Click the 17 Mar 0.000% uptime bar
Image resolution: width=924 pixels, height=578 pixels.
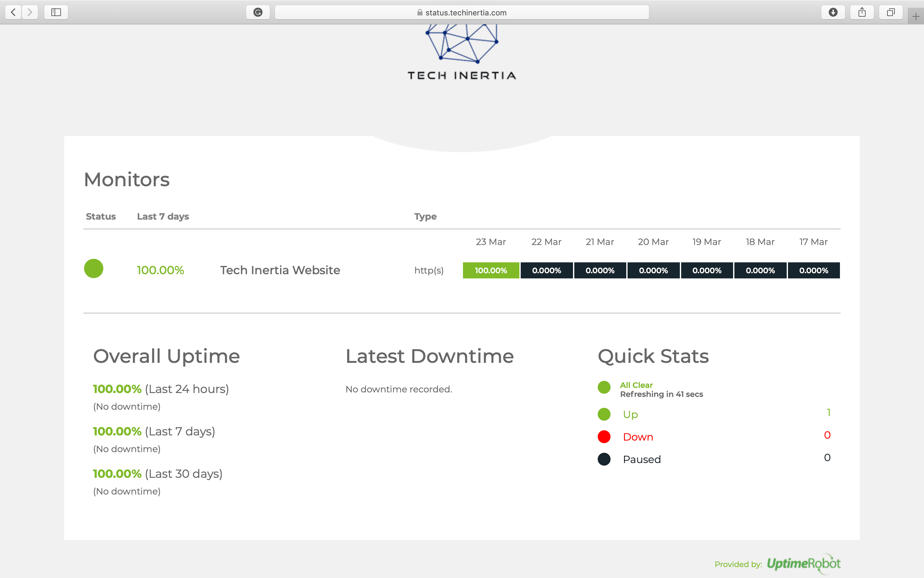tap(814, 270)
